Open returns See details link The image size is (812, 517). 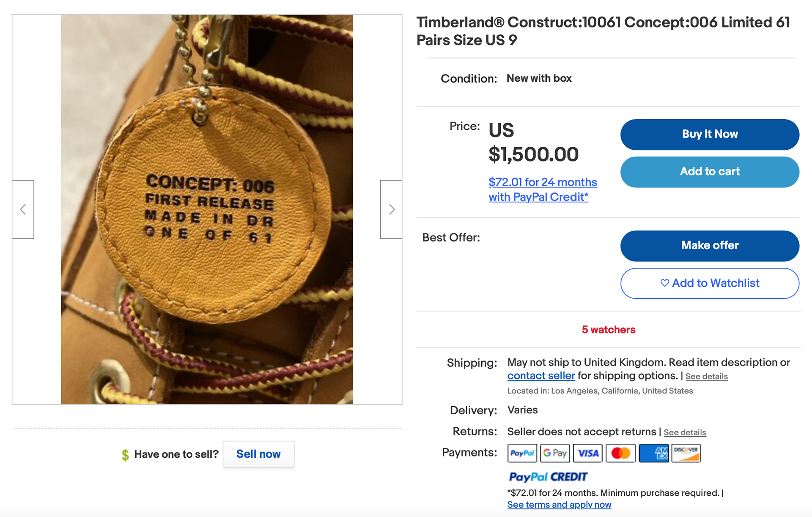click(x=685, y=432)
